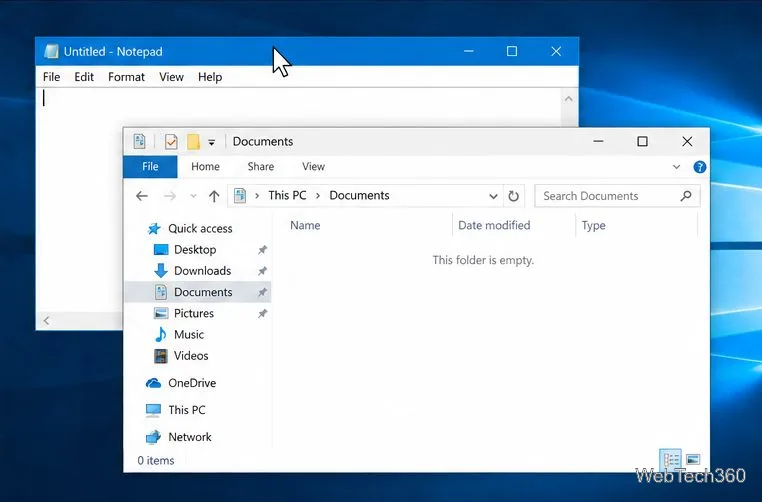762x502 pixels.
Task: Switch to Details view icon in status bar
Action: click(671, 460)
